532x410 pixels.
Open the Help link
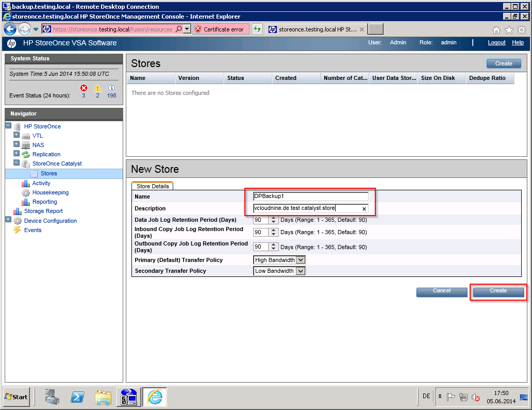point(518,42)
